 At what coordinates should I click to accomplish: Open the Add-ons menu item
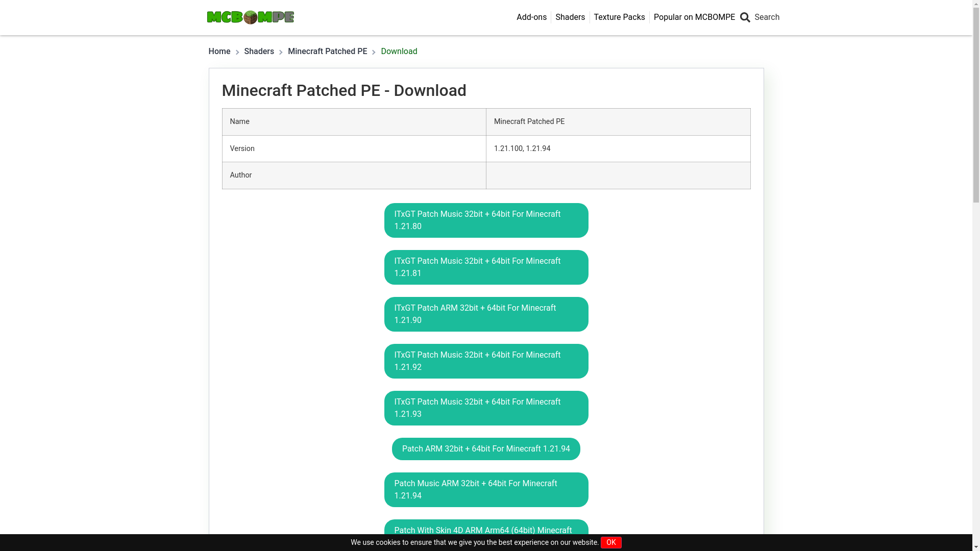click(531, 17)
